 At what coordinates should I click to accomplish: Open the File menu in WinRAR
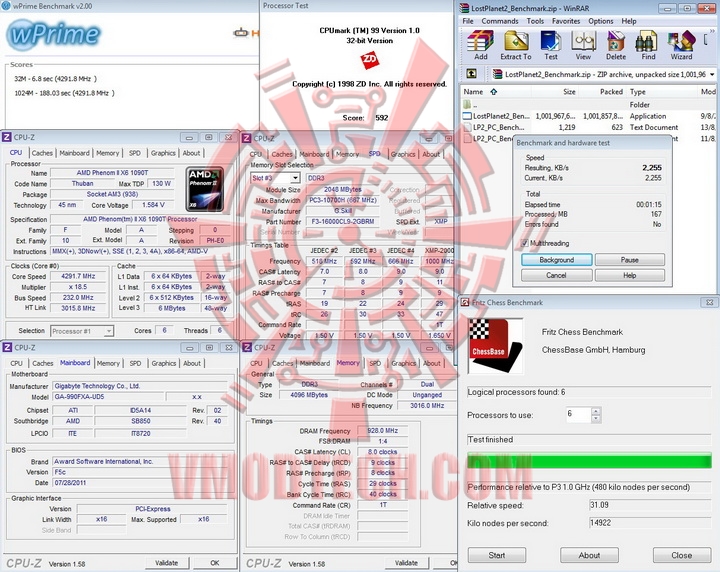click(468, 21)
